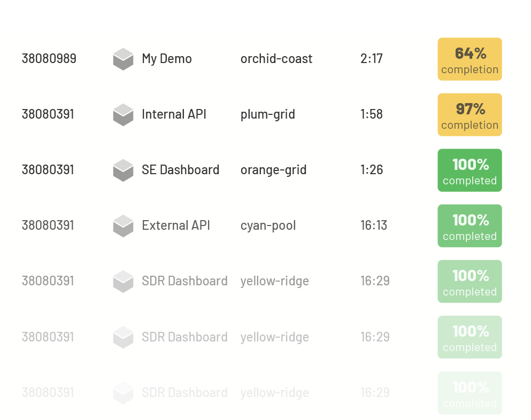Select the orchid-coast branch label
This screenshot has width=531, height=420.
point(276,59)
